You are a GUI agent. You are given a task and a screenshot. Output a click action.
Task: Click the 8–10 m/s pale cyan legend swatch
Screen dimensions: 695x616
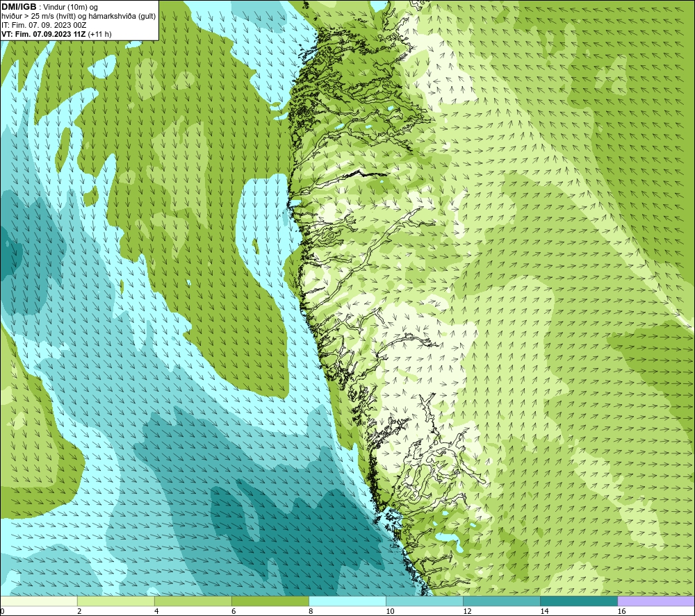coord(347,601)
